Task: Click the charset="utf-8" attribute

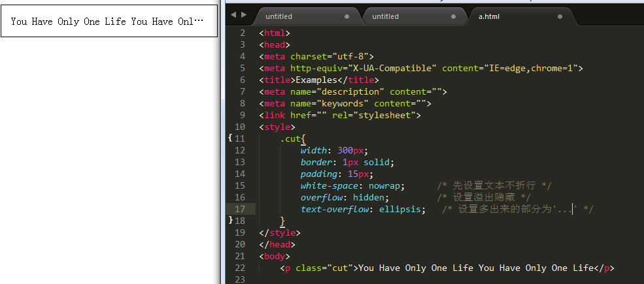Action: tap(330, 57)
